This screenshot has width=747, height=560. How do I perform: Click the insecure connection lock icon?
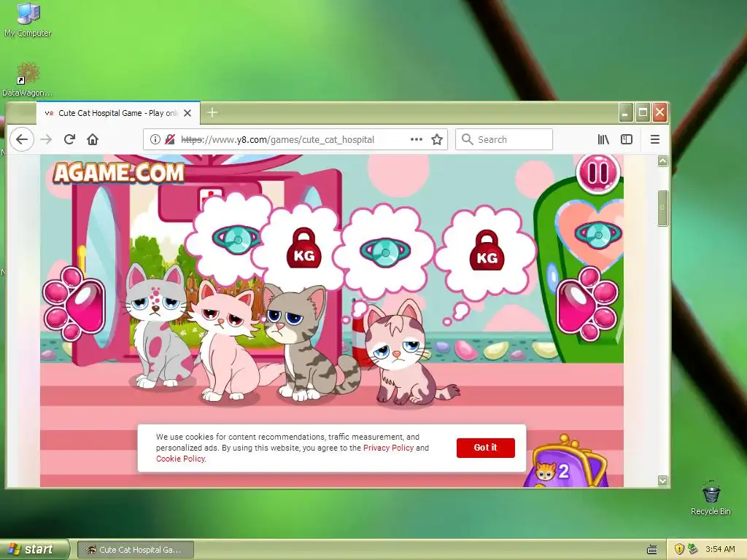(169, 139)
